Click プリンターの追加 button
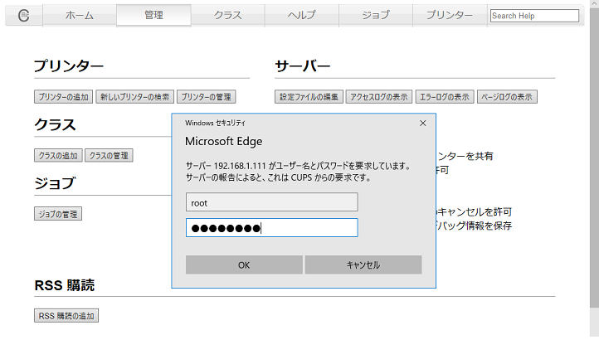599x364 pixels. [x=63, y=97]
